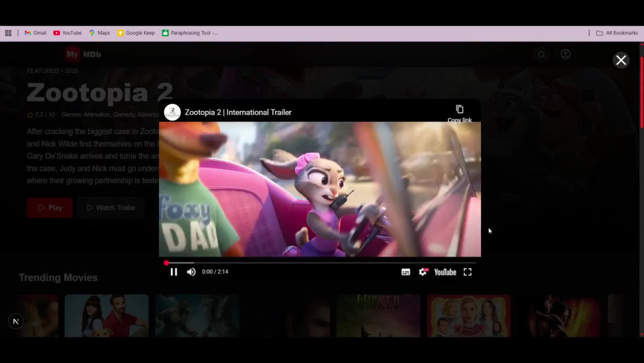
Task: Click the Zootopia 2 featured title
Action: coord(100,92)
